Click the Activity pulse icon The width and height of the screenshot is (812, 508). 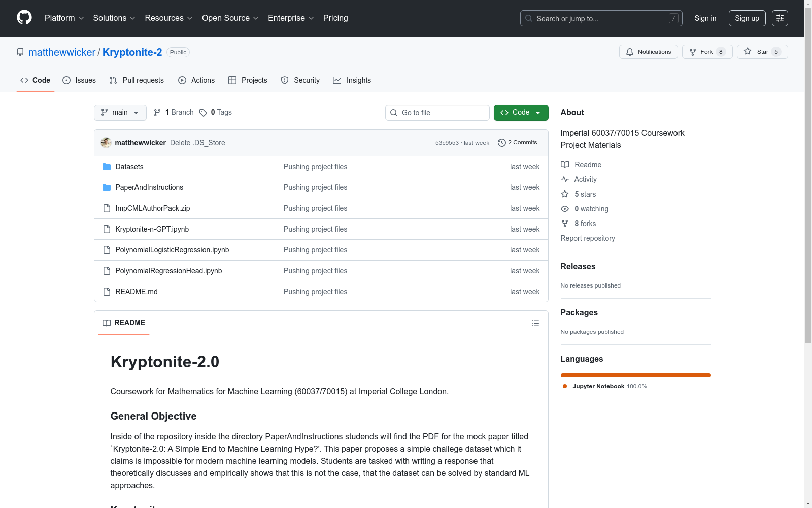coord(565,179)
